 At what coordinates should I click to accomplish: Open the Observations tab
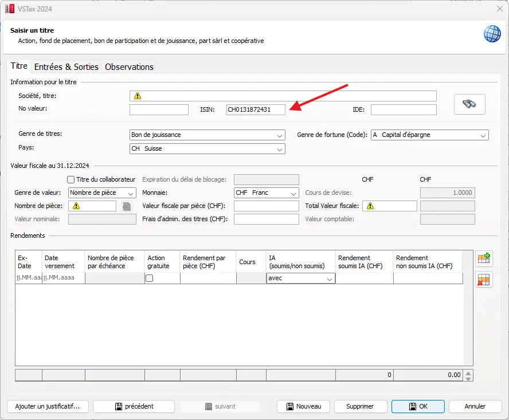129,67
